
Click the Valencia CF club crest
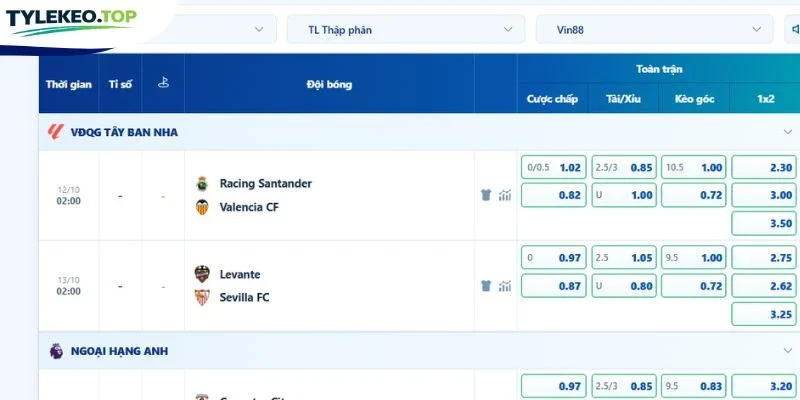(x=202, y=207)
